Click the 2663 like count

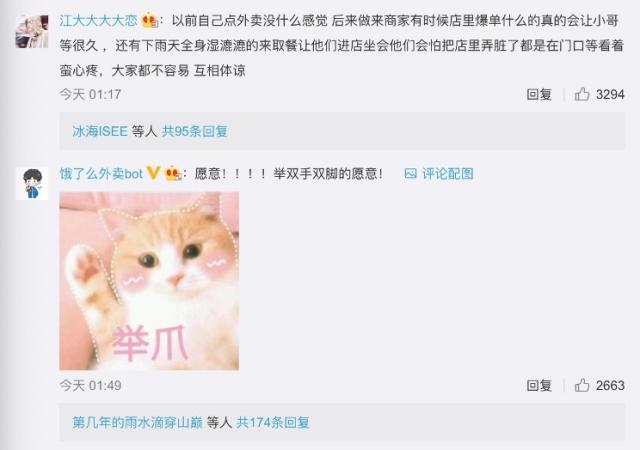610,385
